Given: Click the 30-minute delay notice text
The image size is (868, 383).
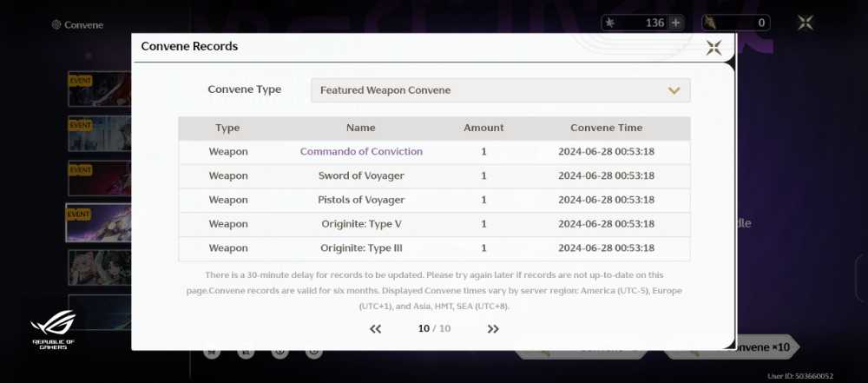Looking at the screenshot, I should [x=434, y=290].
